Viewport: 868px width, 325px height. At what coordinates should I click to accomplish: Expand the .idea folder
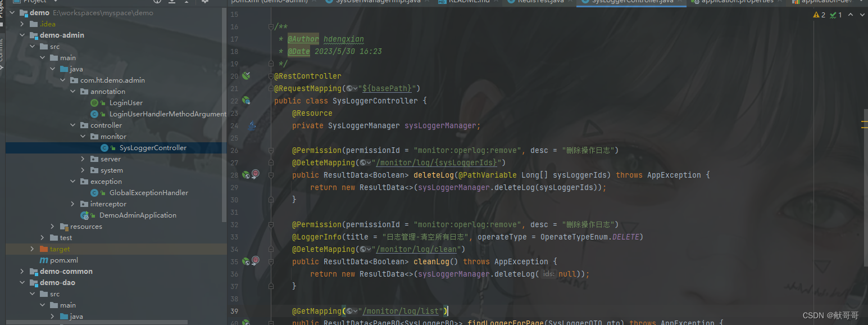click(x=22, y=24)
